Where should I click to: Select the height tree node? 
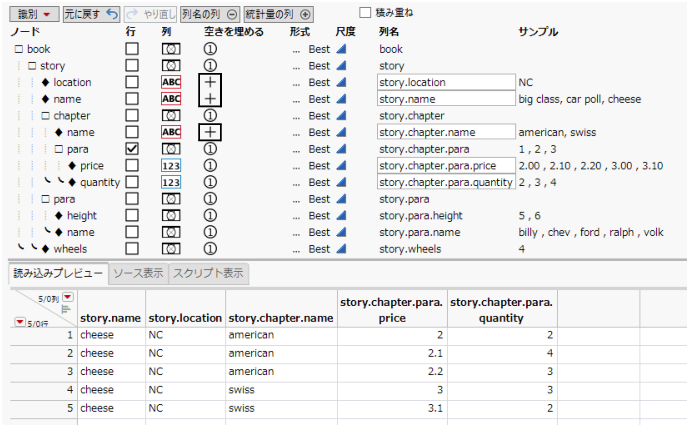(x=82, y=216)
